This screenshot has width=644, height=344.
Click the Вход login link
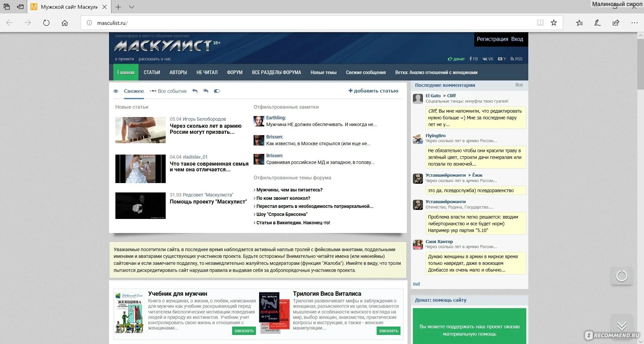pos(517,39)
